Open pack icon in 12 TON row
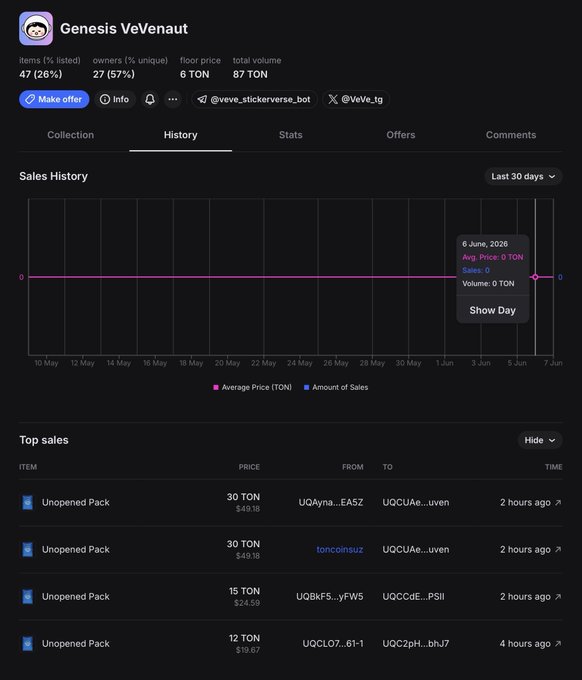582x680 pixels. [x=27, y=644]
